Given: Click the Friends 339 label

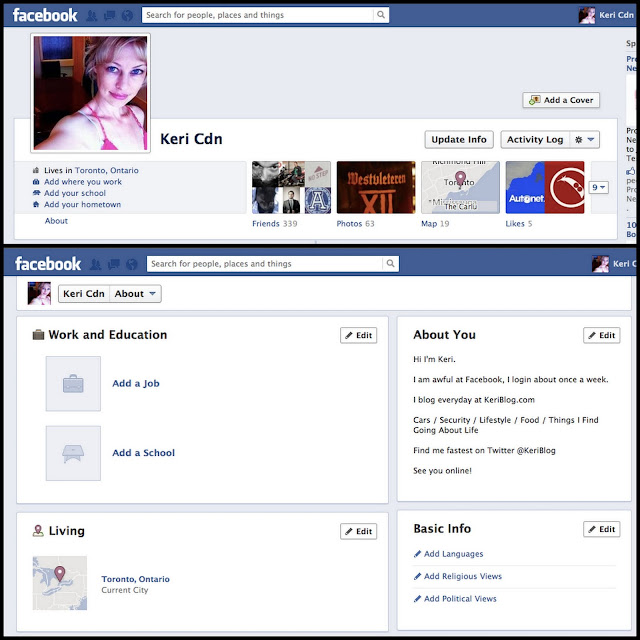Looking at the screenshot, I should [x=275, y=224].
